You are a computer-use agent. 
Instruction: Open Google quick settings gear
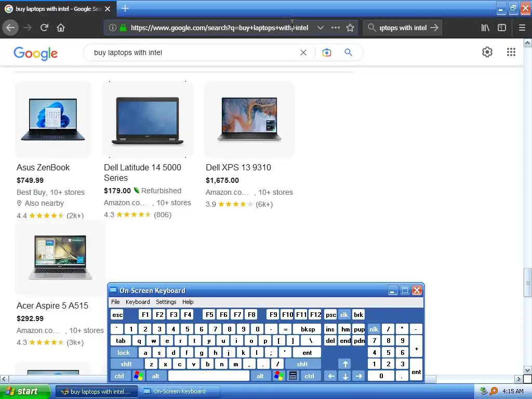pos(487,52)
